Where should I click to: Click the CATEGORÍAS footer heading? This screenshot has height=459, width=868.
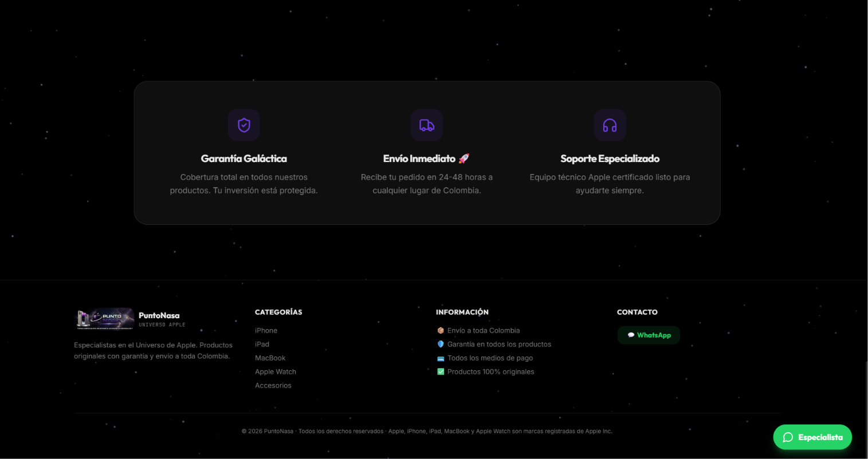tap(278, 312)
